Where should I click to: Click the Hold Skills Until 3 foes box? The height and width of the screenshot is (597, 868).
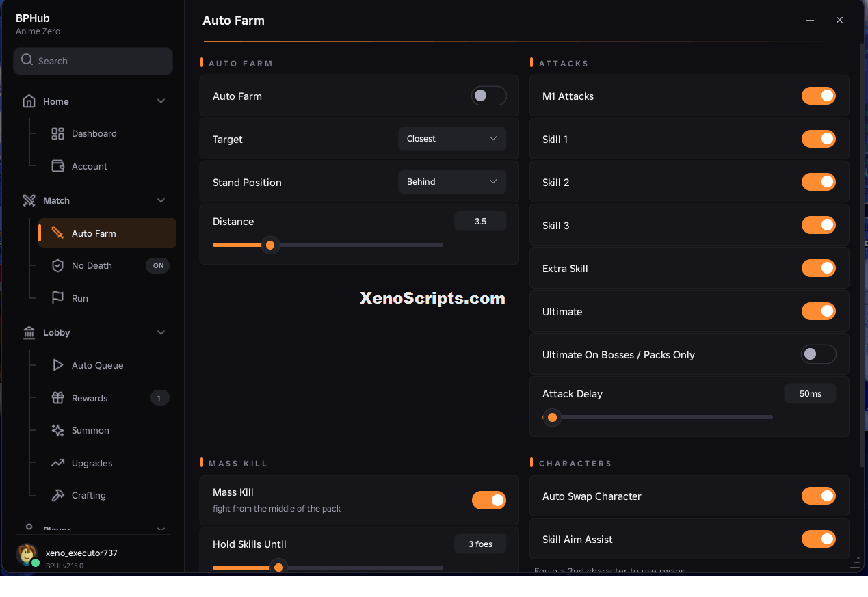[x=480, y=544]
